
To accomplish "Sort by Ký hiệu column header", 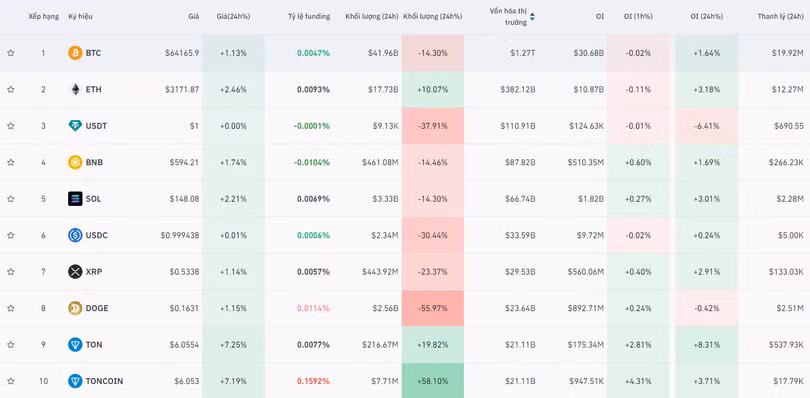I will coord(80,17).
